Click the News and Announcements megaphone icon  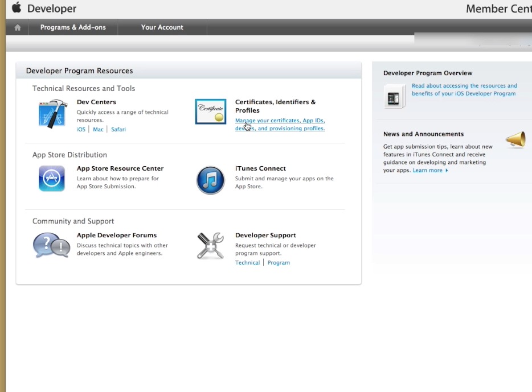coord(514,139)
